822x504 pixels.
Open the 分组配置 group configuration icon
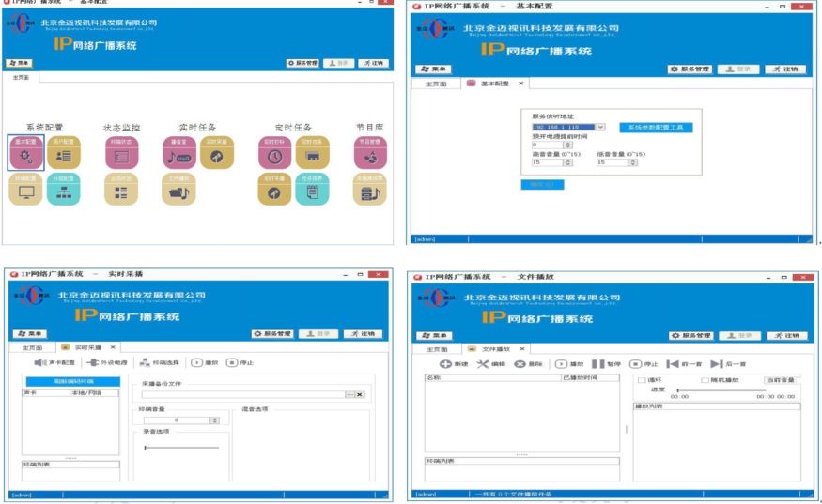[x=63, y=190]
